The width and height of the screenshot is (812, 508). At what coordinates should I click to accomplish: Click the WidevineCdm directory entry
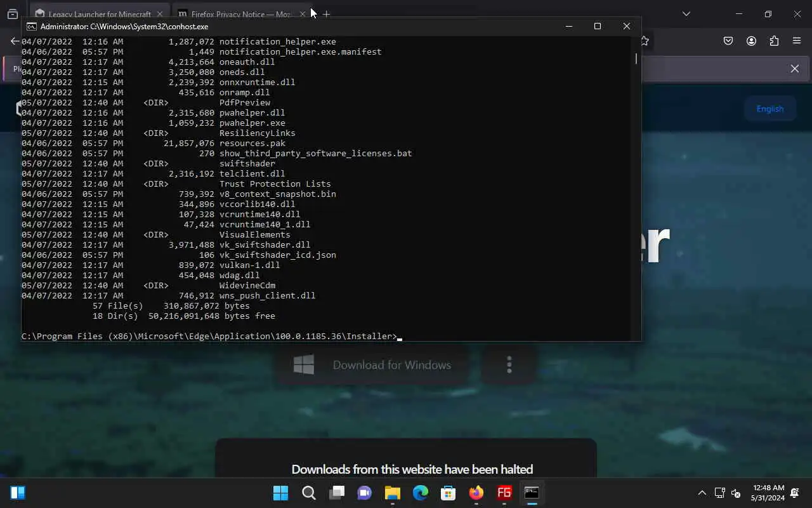coord(247,286)
